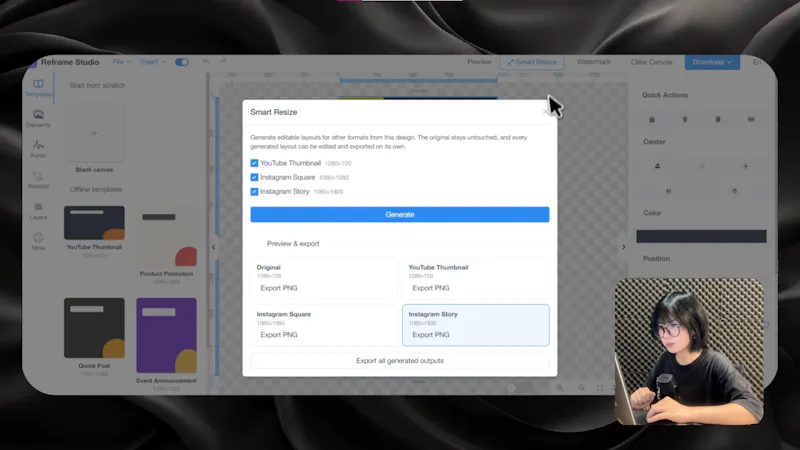Image resolution: width=800 pixels, height=450 pixels.
Task: Click the Preview & export heading
Action: [x=293, y=243]
